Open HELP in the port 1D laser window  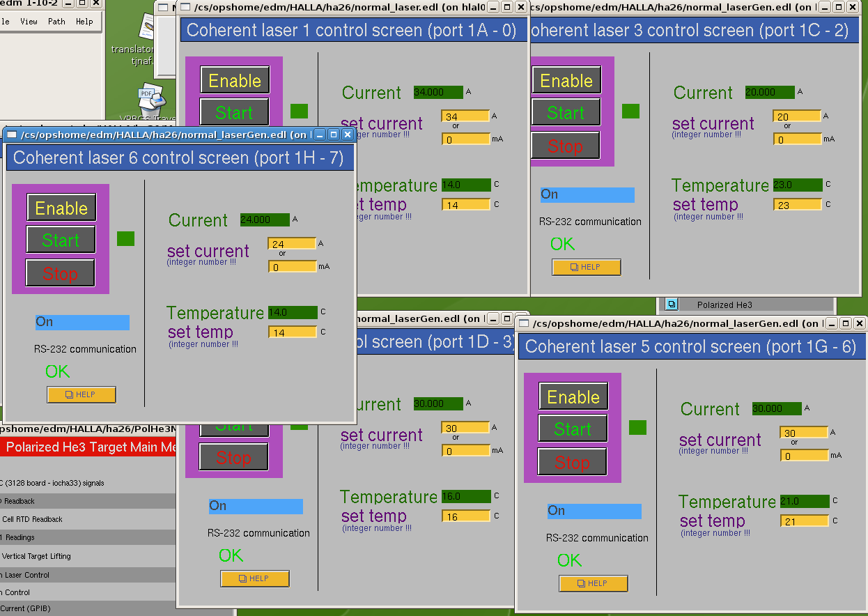255,578
